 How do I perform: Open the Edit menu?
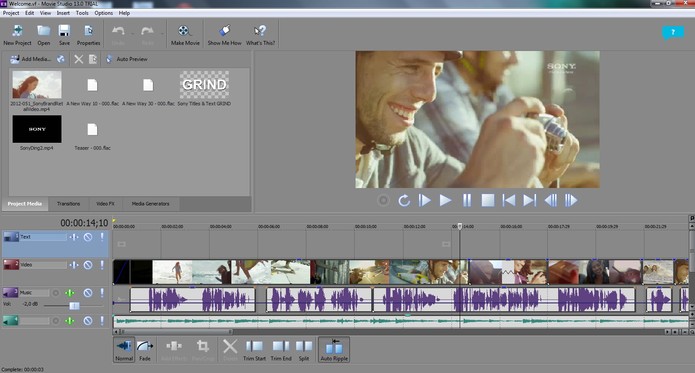30,13
